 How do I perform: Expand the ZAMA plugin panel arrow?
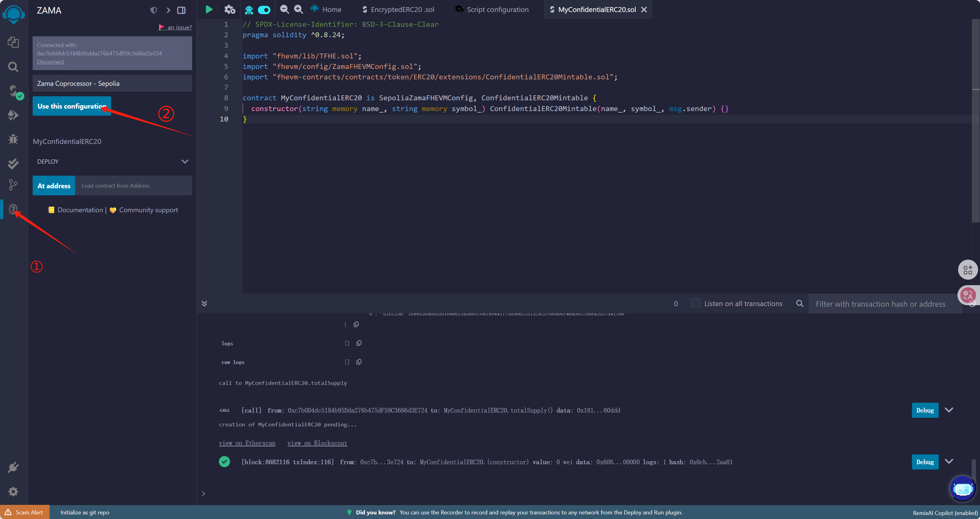168,10
